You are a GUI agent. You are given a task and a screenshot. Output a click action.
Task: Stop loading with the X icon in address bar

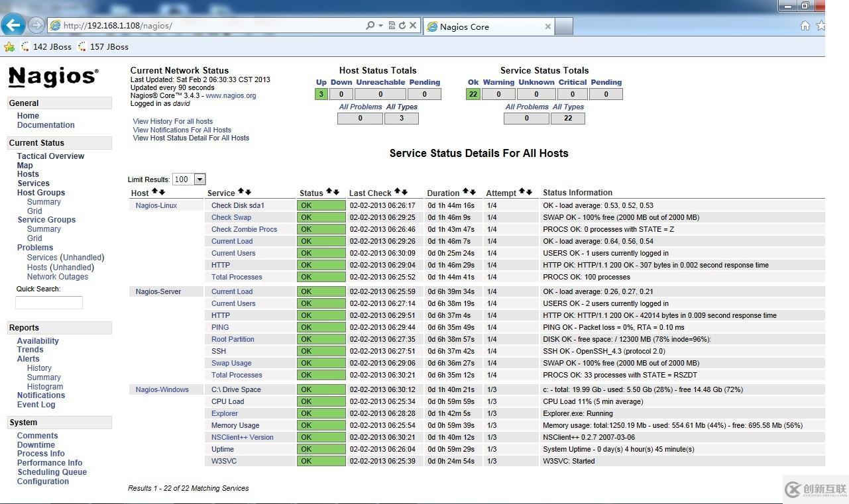coord(412,25)
